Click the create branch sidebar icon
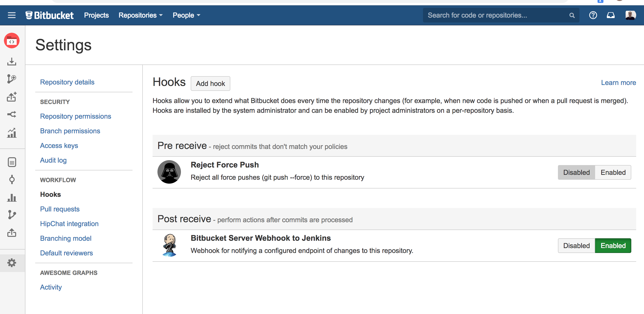 click(11, 79)
